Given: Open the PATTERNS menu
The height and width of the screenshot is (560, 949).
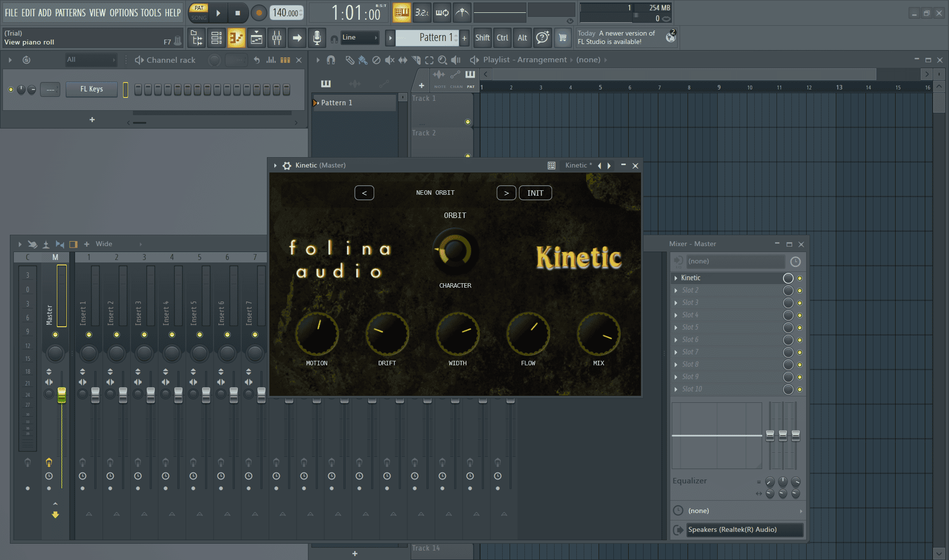Looking at the screenshot, I should coord(70,13).
